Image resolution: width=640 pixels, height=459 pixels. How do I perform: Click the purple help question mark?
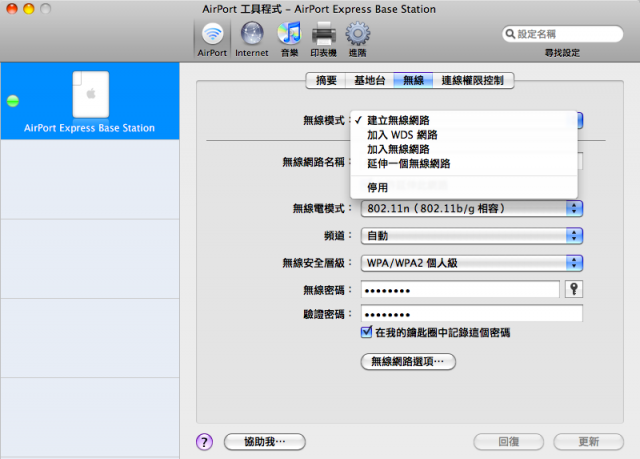(204, 441)
